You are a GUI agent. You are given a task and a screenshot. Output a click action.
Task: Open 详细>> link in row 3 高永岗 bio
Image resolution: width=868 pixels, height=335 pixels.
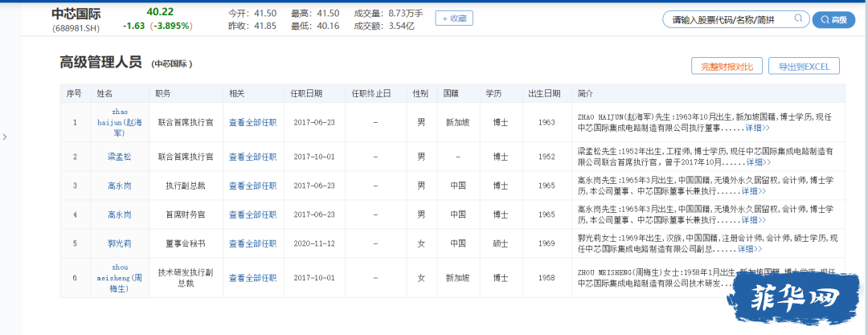(x=754, y=191)
